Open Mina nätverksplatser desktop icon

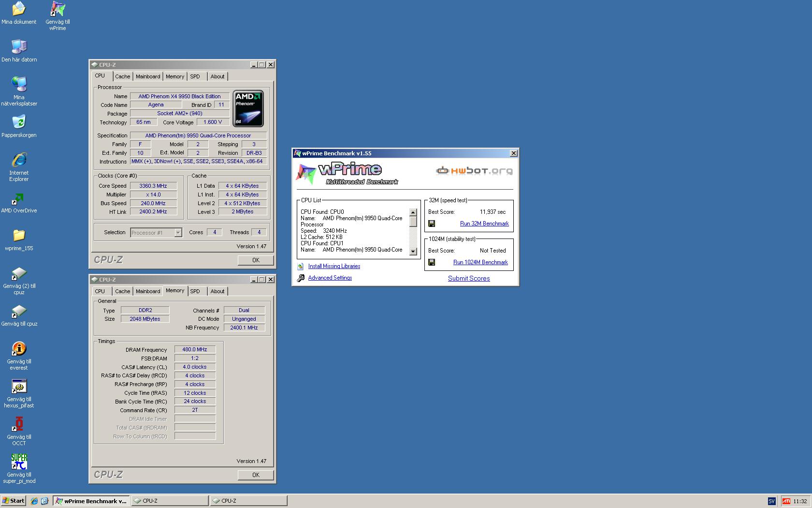coord(19,91)
